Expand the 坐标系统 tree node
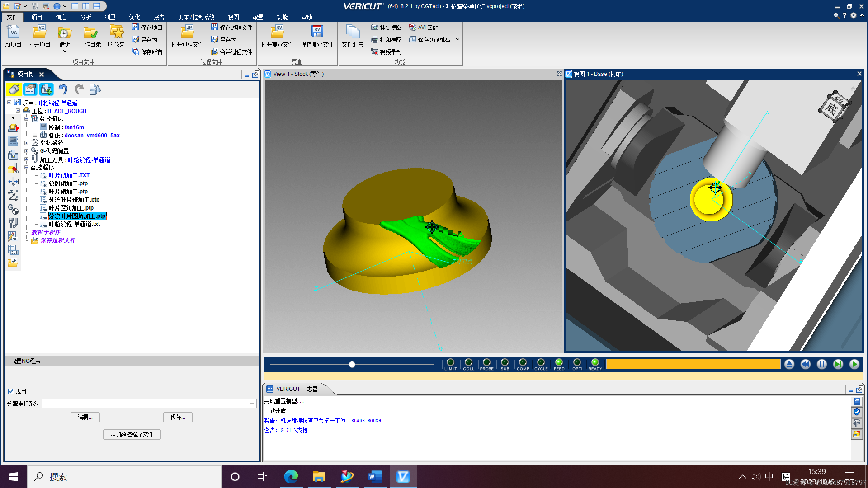 pos(27,143)
